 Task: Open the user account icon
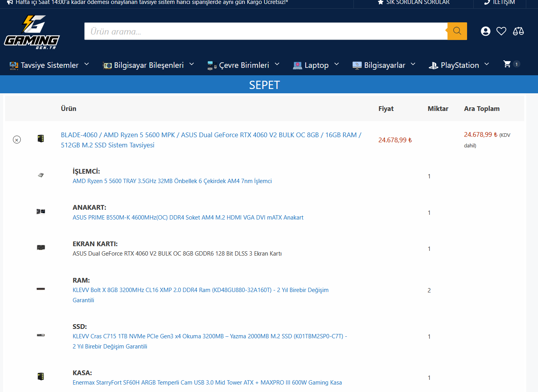point(485,31)
